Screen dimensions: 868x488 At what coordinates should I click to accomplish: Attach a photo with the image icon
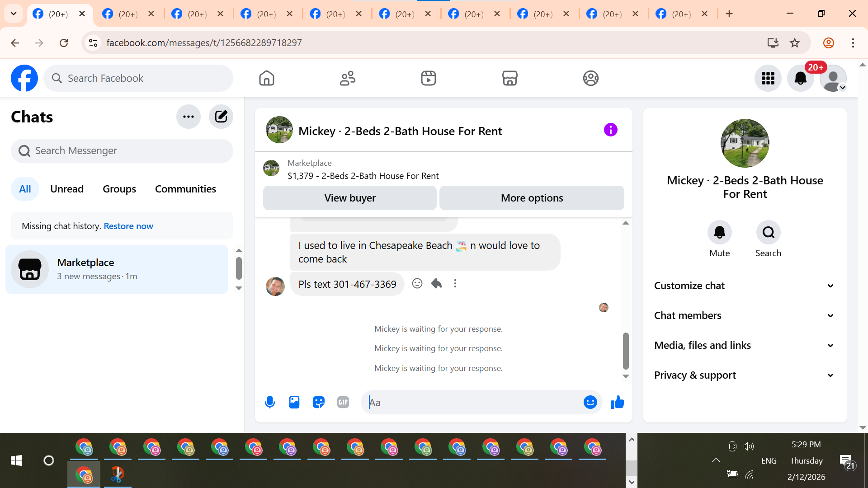pos(294,402)
